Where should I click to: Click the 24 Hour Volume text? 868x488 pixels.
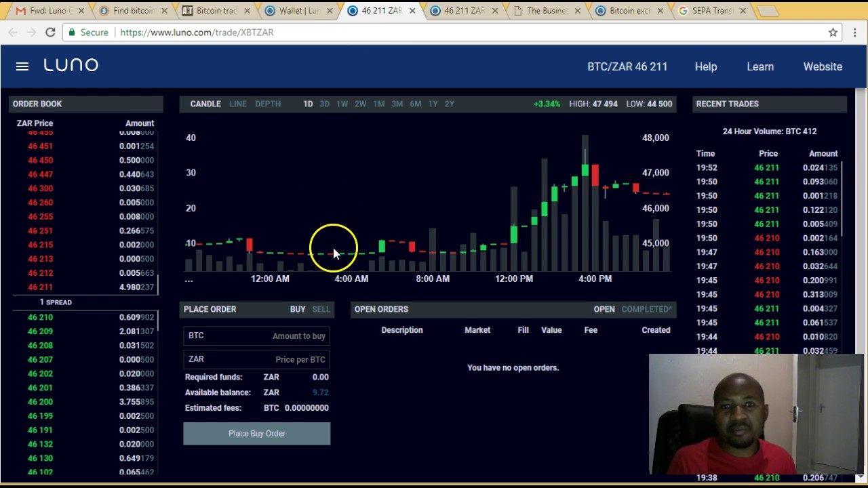click(x=770, y=131)
